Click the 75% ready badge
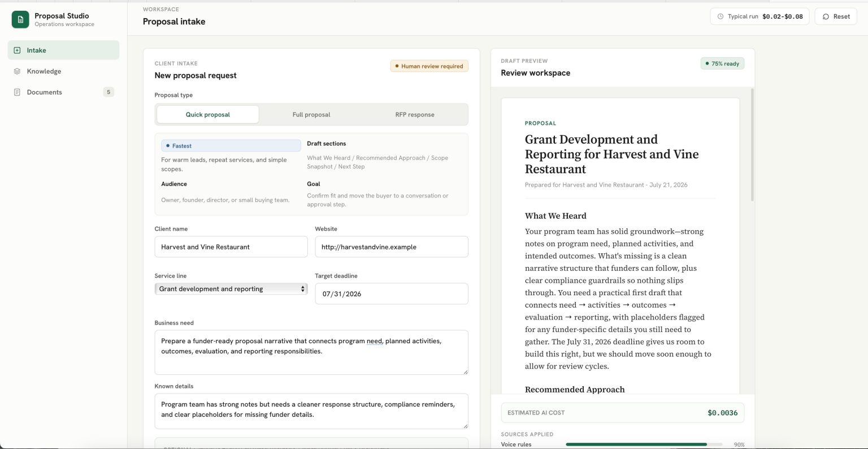This screenshot has width=868, height=449. (x=722, y=63)
